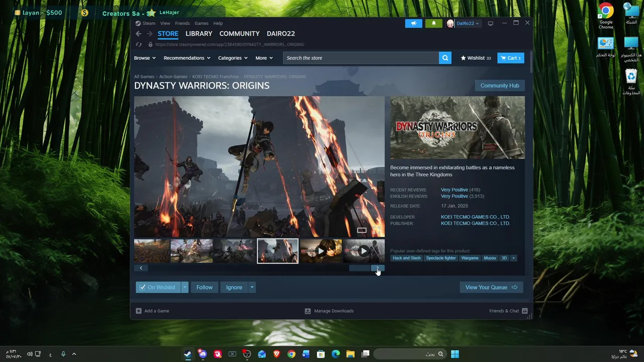The height and width of the screenshot is (362, 644).
Task: Open the Cart button
Action: [x=511, y=58]
